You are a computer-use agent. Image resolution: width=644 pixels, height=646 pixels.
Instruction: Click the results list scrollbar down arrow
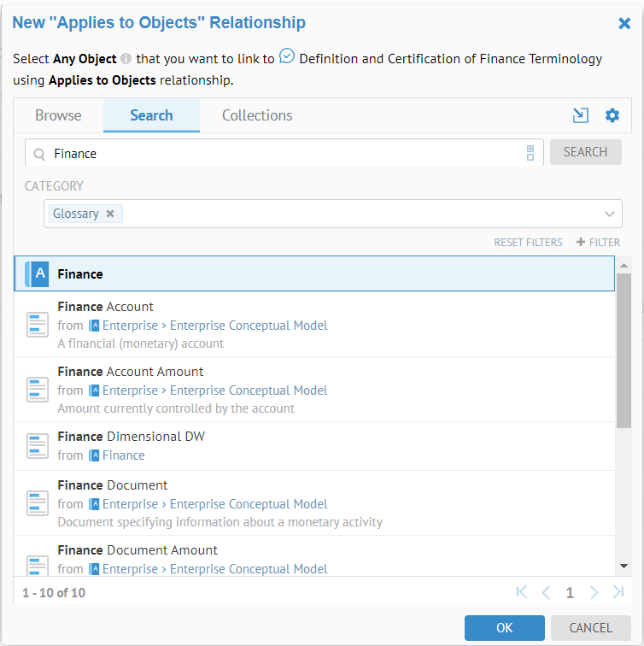pyautogui.click(x=624, y=566)
